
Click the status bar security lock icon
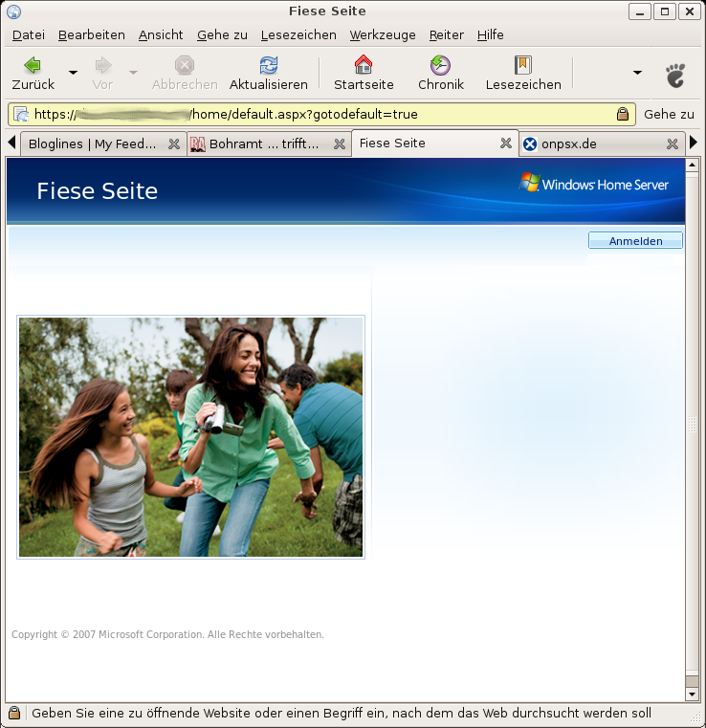click(14, 714)
